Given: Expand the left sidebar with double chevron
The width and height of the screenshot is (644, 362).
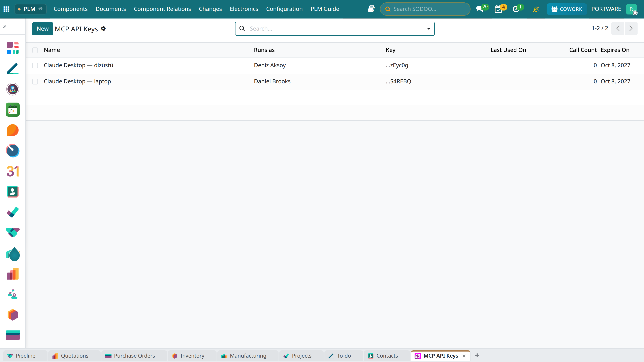Looking at the screenshot, I should pyautogui.click(x=4, y=26).
